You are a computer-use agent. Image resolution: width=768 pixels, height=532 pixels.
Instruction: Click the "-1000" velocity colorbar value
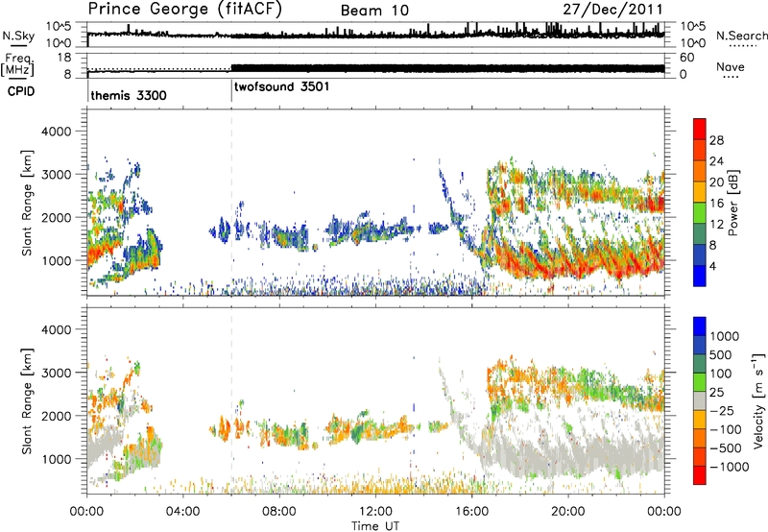tap(730, 467)
